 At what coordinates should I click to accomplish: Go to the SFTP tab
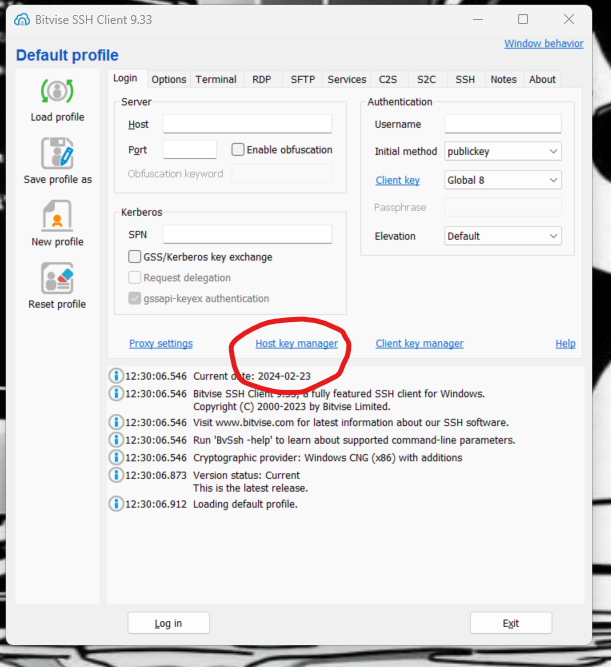point(303,80)
